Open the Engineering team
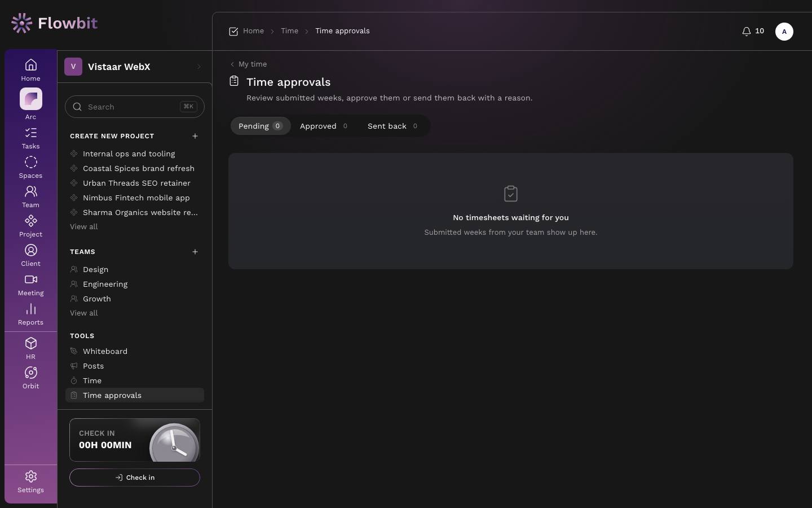 tap(135, 284)
